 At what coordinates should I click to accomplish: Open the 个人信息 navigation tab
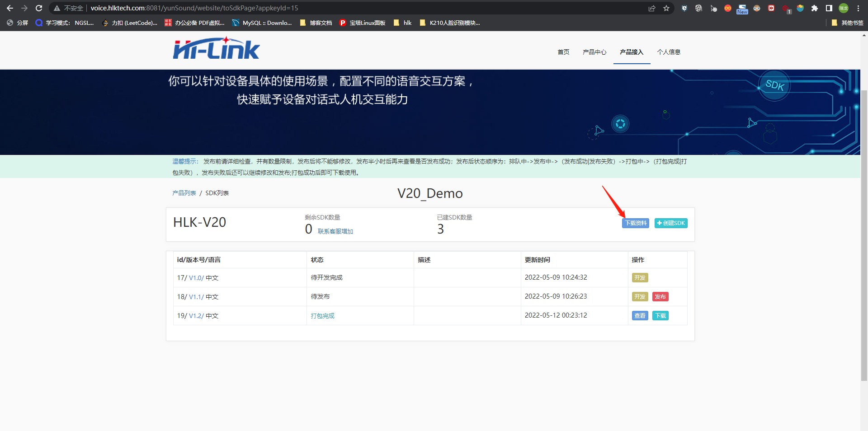669,52
